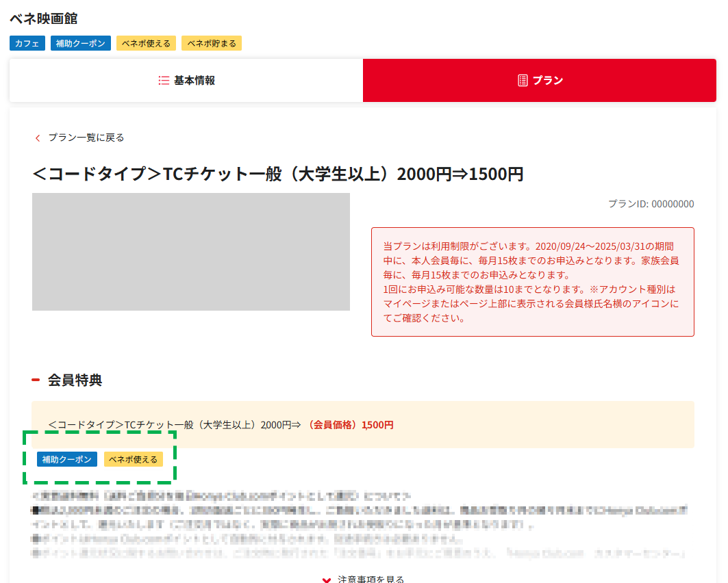Click the gray image placeholder

(190, 252)
